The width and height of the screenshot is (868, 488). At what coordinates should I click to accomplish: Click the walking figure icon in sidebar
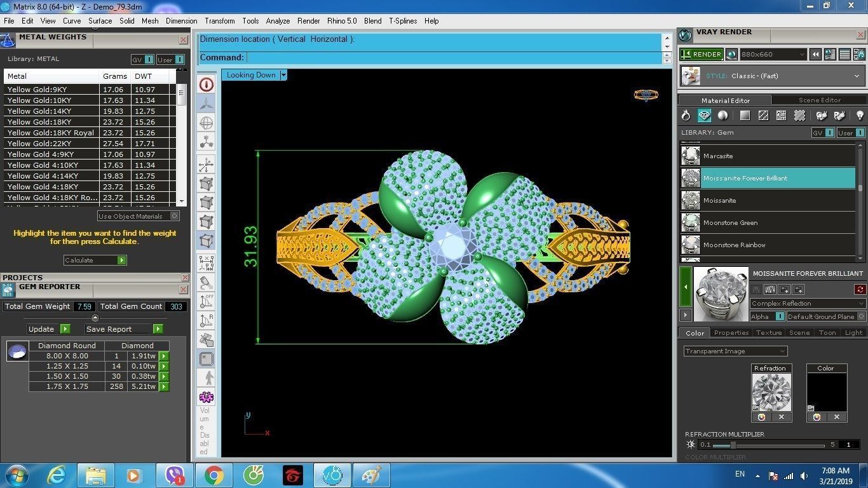[x=207, y=378]
